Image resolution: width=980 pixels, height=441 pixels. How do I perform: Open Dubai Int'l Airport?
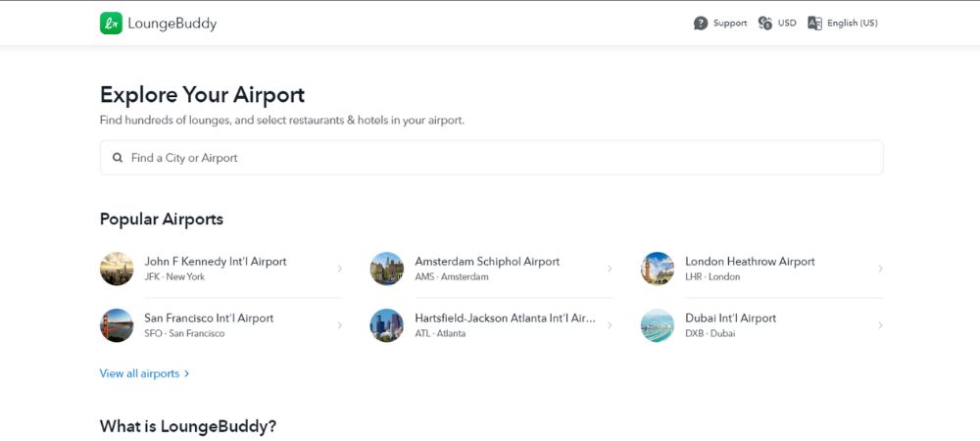tap(730, 318)
